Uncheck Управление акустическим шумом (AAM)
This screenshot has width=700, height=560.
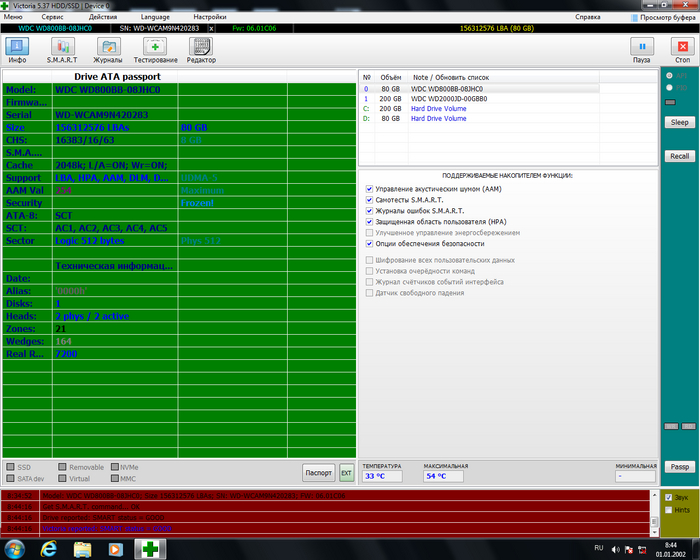370,188
